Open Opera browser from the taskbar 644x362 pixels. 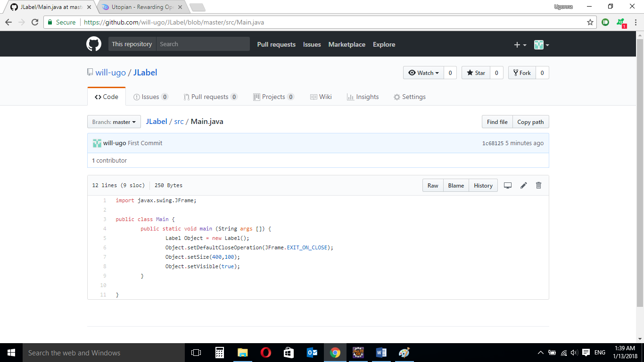[266, 353]
